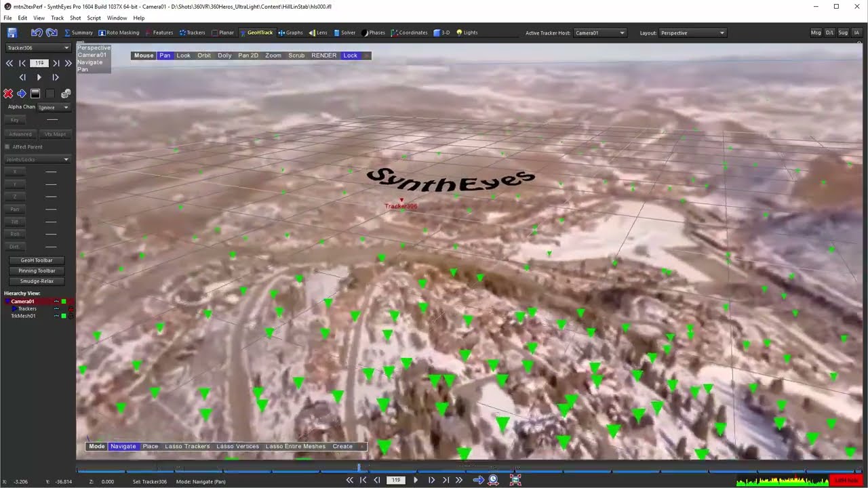
Task: Open the Tracker306 selector dropdown
Action: click(38, 48)
